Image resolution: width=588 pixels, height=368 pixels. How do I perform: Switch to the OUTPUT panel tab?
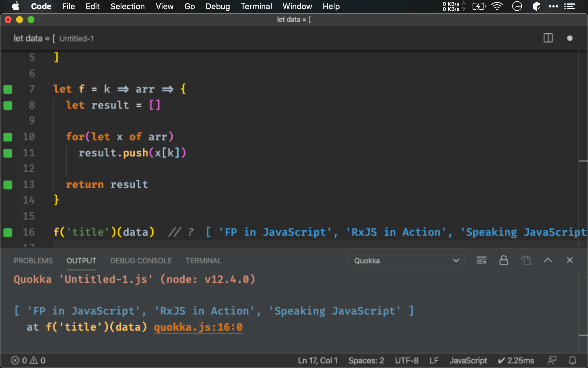tap(82, 261)
